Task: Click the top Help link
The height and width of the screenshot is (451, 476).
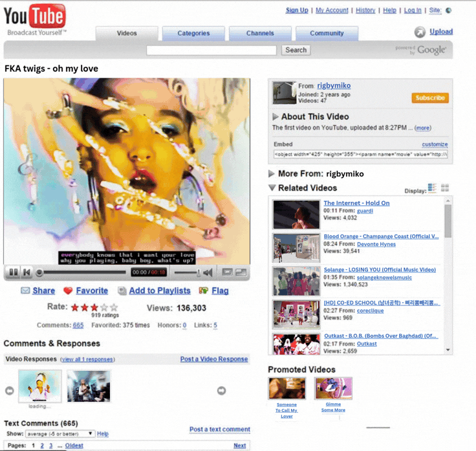Action: 389,10
